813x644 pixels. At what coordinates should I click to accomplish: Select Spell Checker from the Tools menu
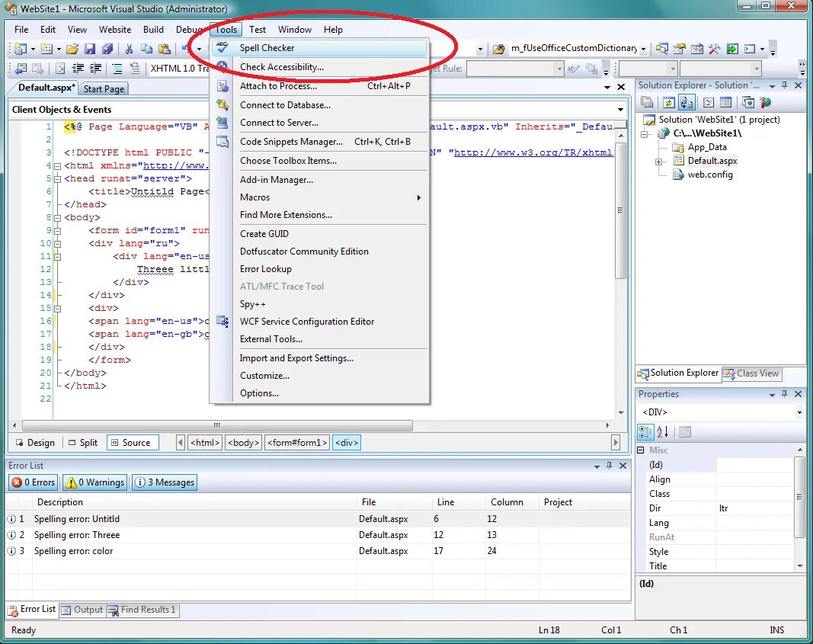(318, 48)
